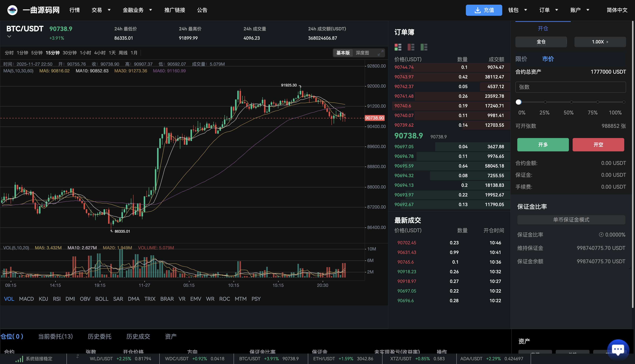Image resolution: width=635 pixels, height=364 pixels.
Task: Open the 公告 announcements menu
Action: click(202, 10)
